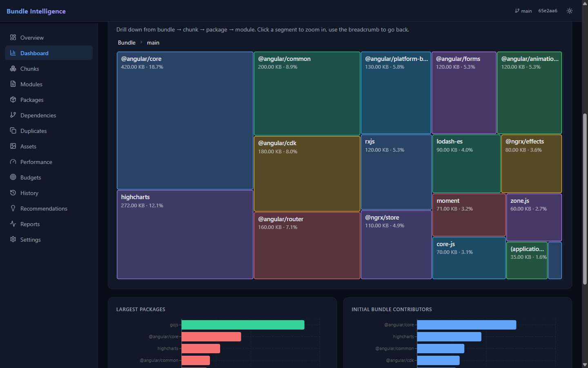588x368 pixels.
Task: Click the Modules file icon
Action: (13, 84)
